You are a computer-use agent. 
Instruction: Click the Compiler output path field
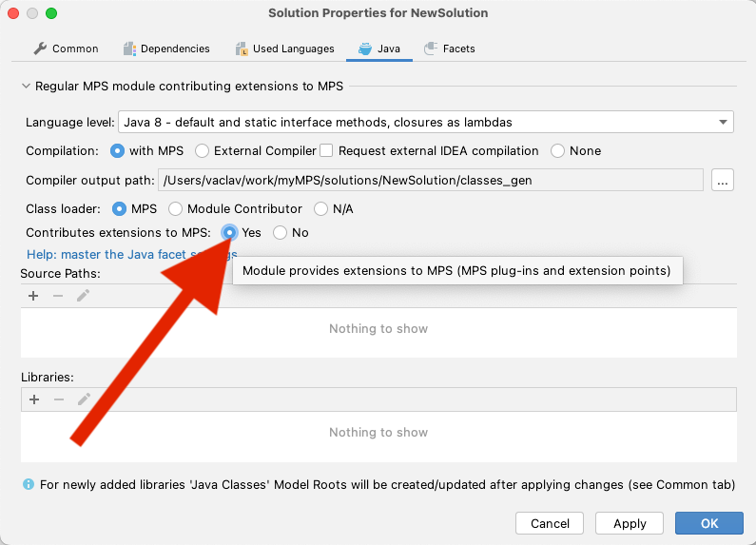pos(430,181)
